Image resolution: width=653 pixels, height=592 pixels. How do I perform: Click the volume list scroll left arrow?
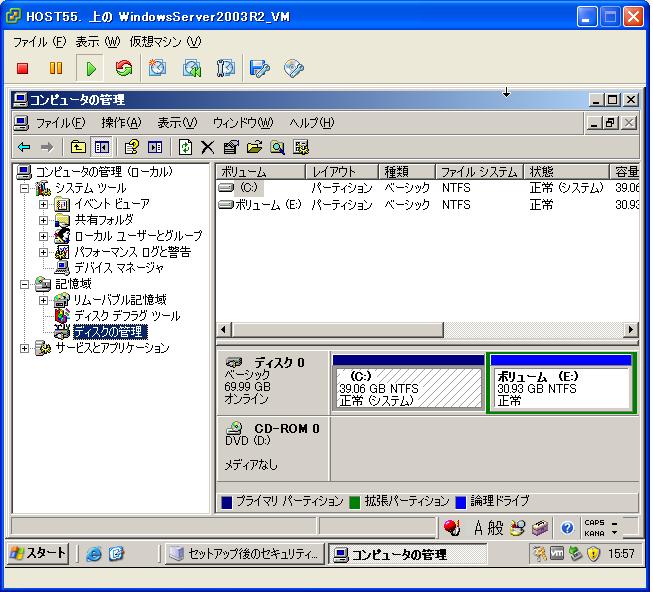point(224,330)
